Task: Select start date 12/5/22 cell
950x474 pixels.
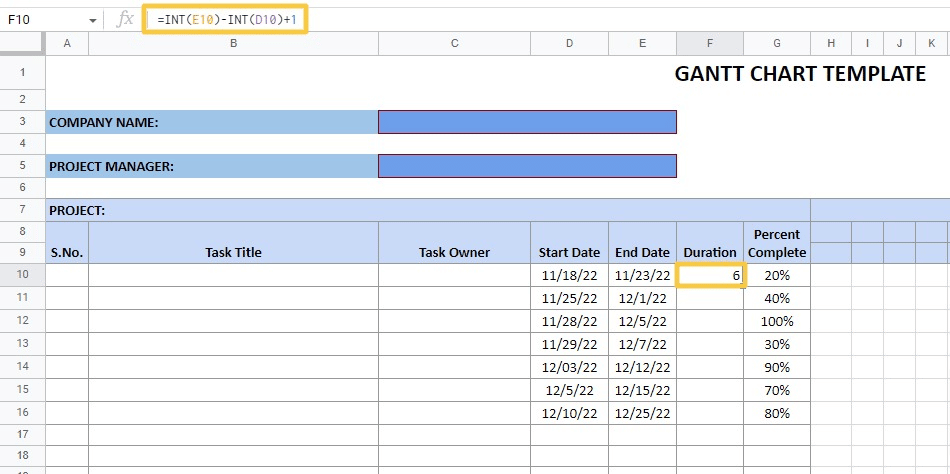Action: (x=570, y=390)
